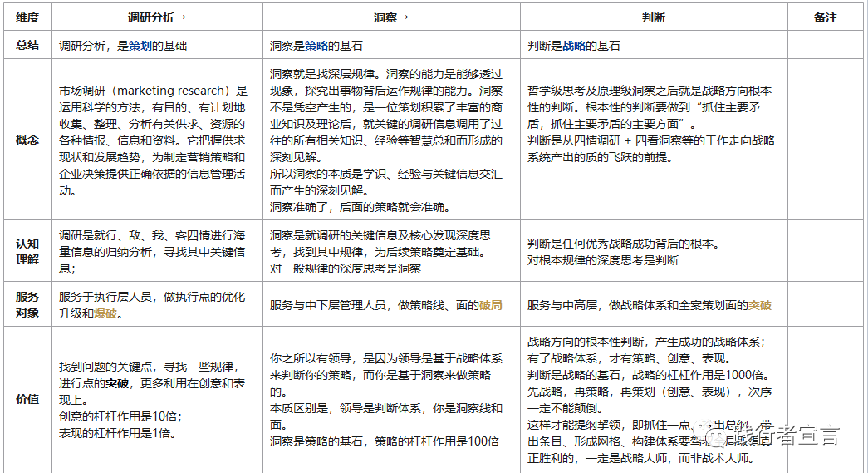
Task: Click the blue "策略" word in the 总结 row
Action: point(316,47)
